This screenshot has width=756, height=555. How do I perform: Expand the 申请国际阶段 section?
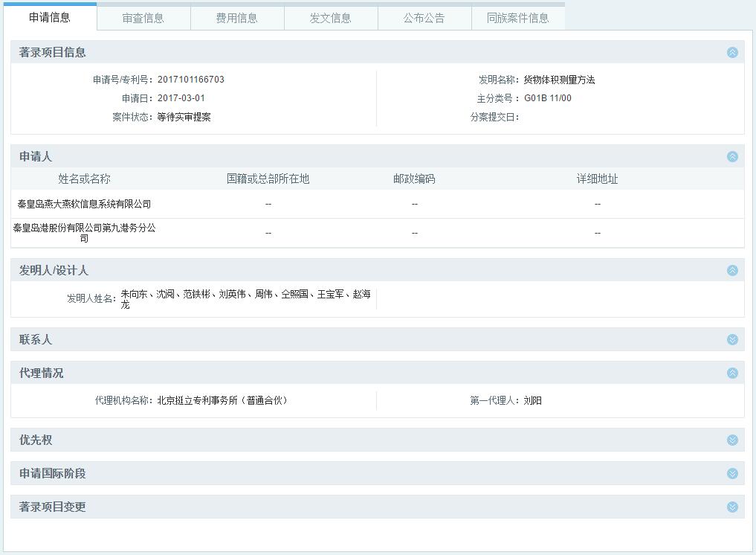click(x=732, y=474)
